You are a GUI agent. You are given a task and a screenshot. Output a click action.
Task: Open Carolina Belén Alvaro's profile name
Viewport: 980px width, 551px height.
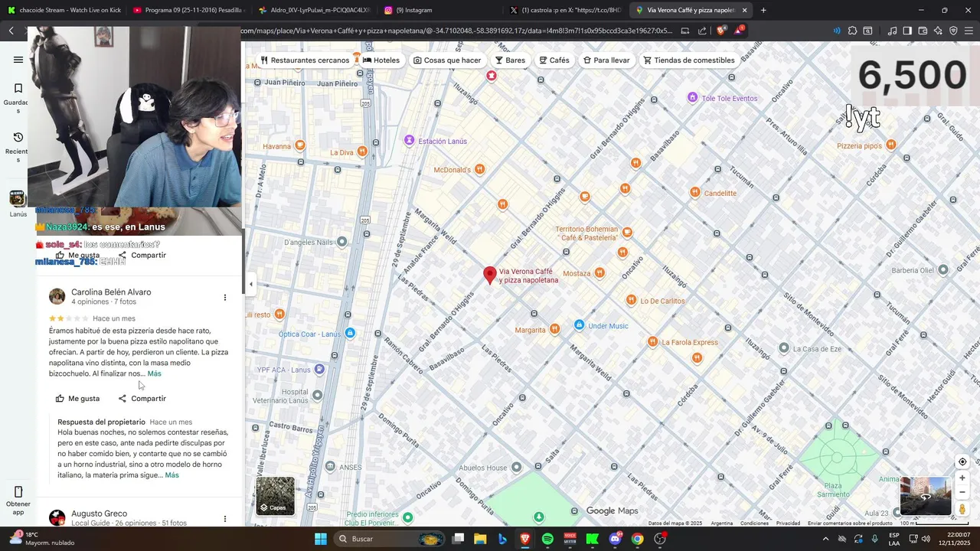[x=111, y=292]
